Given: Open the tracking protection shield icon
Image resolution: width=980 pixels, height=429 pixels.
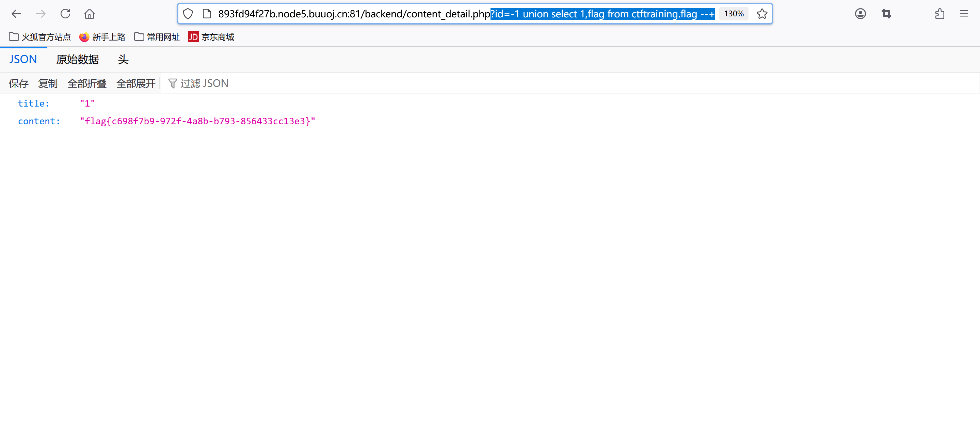Looking at the screenshot, I should pyautogui.click(x=188, y=14).
